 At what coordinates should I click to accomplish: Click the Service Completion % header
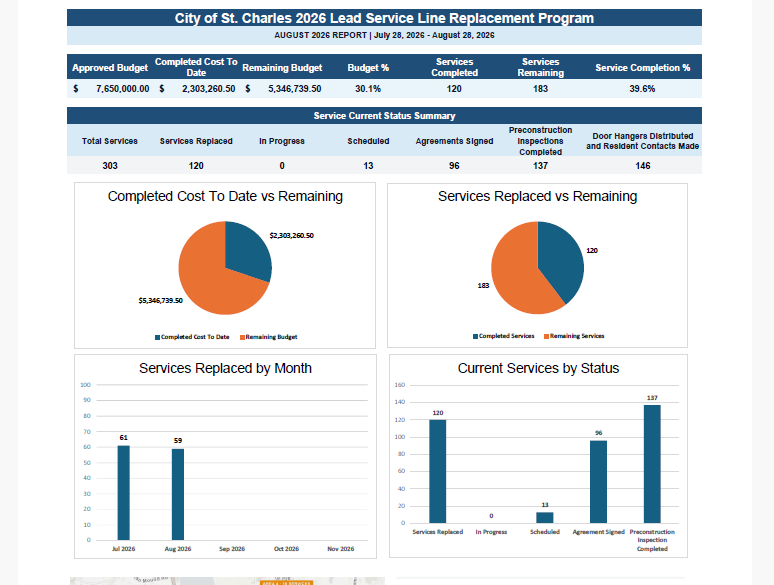[x=642, y=68]
